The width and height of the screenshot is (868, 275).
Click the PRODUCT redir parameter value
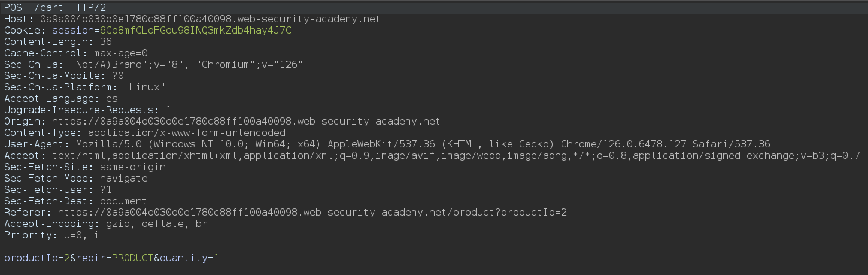pyautogui.click(x=132, y=258)
